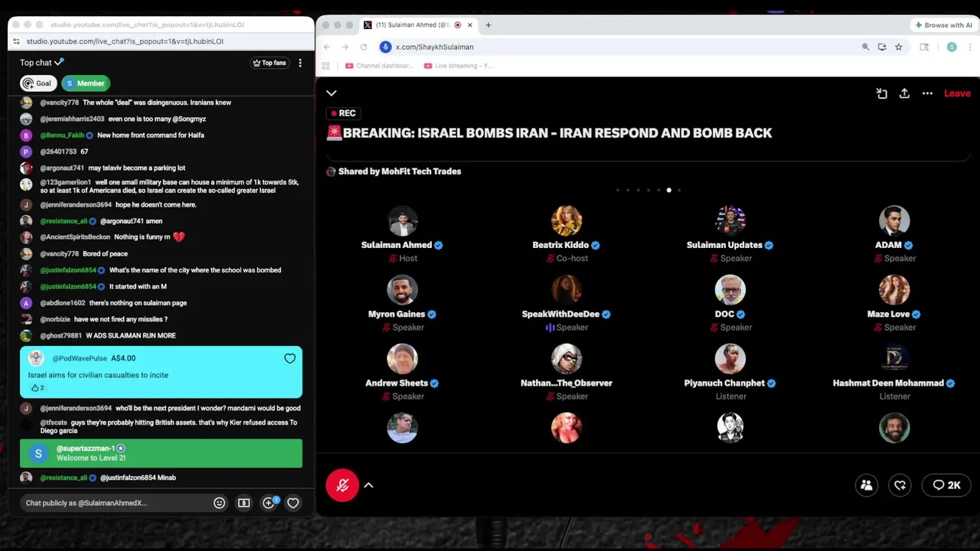Click Nathan...The_Observer name
Screen dimensions: 980x551
coord(567,383)
